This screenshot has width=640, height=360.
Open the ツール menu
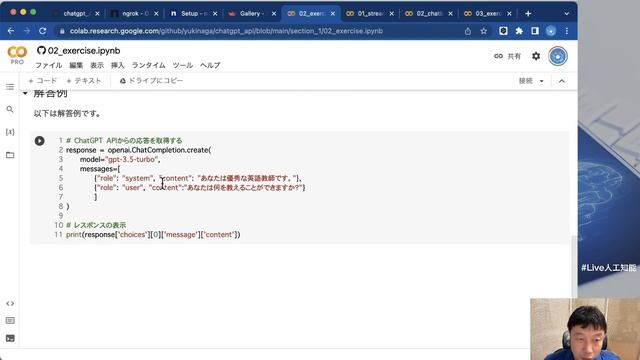(x=182, y=65)
